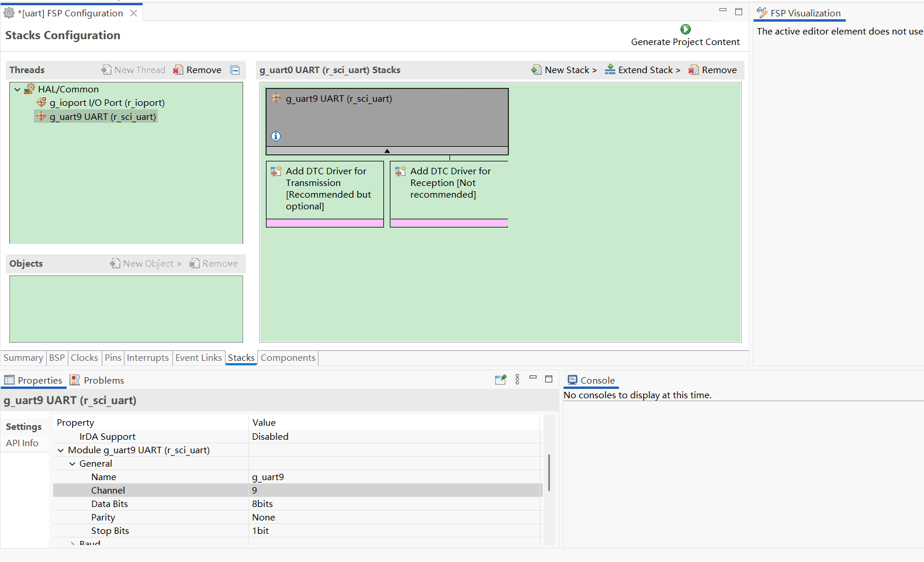Maximize the FSP Configuration editor area
Image resolution: width=924 pixels, height=562 pixels.
[x=739, y=12]
